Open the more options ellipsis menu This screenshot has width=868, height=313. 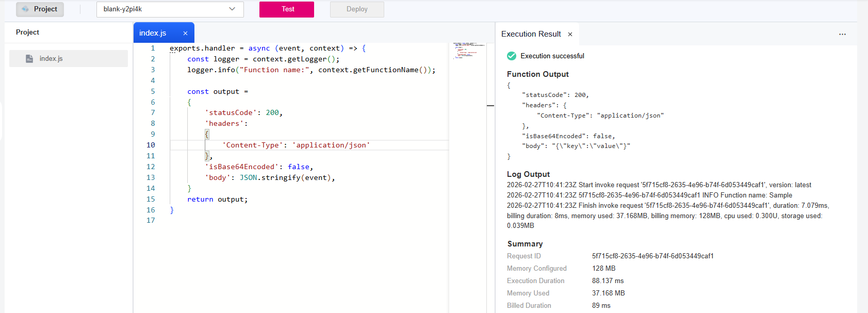(842, 35)
